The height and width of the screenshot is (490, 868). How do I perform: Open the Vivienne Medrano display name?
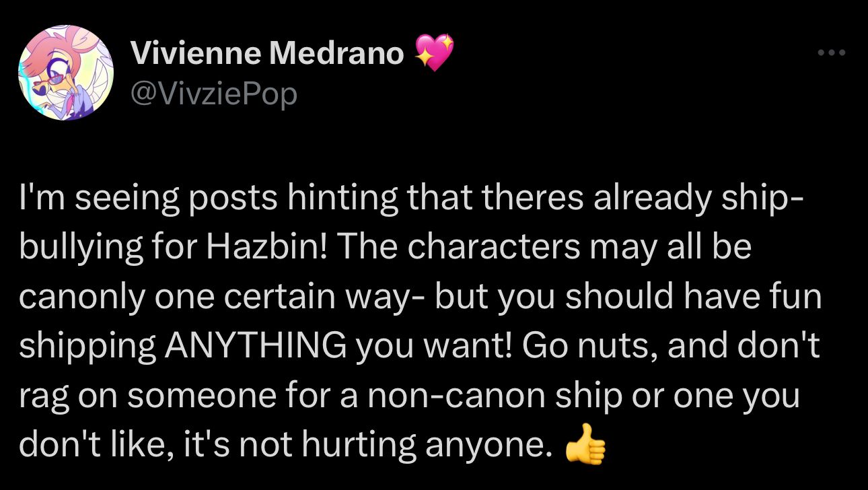268,53
